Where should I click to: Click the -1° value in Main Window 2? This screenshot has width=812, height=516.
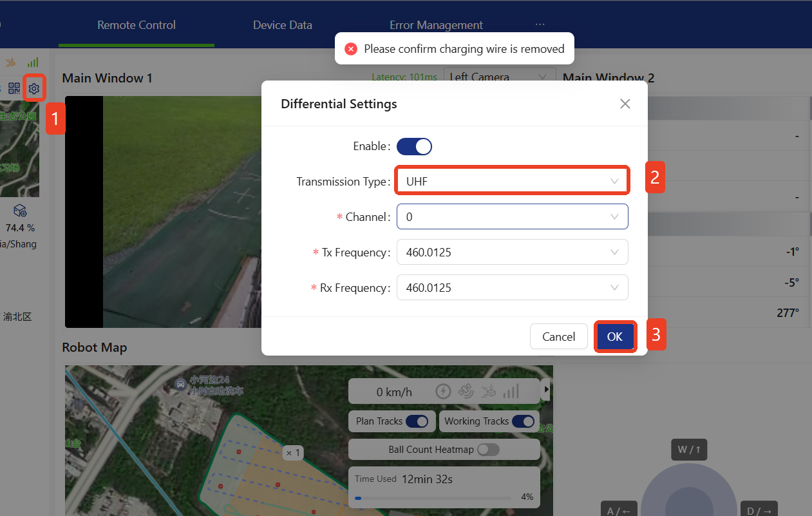click(793, 252)
